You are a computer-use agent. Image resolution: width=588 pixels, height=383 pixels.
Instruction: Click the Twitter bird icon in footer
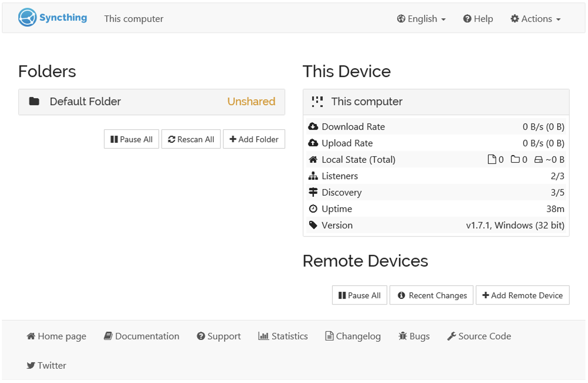[31, 365]
